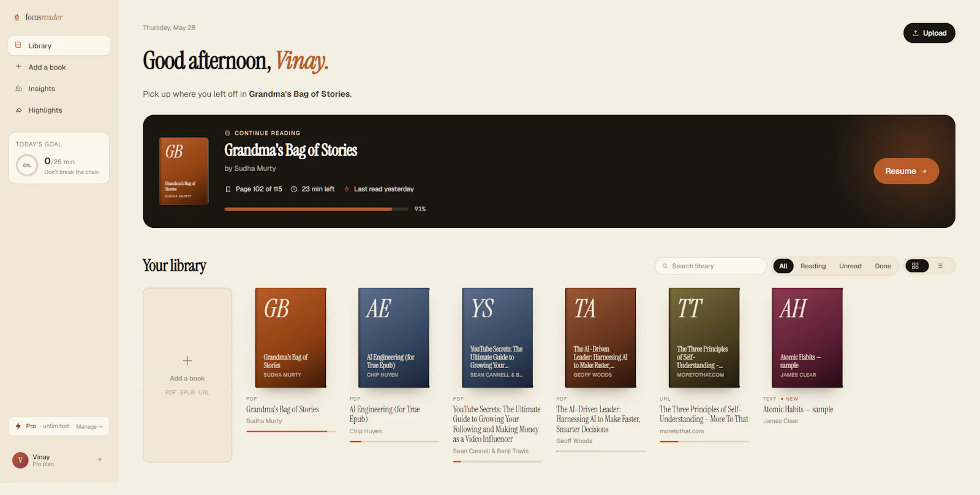Screen dimensions: 980x495
Task: Open YouTube Secrets book cover
Action: tap(497, 338)
